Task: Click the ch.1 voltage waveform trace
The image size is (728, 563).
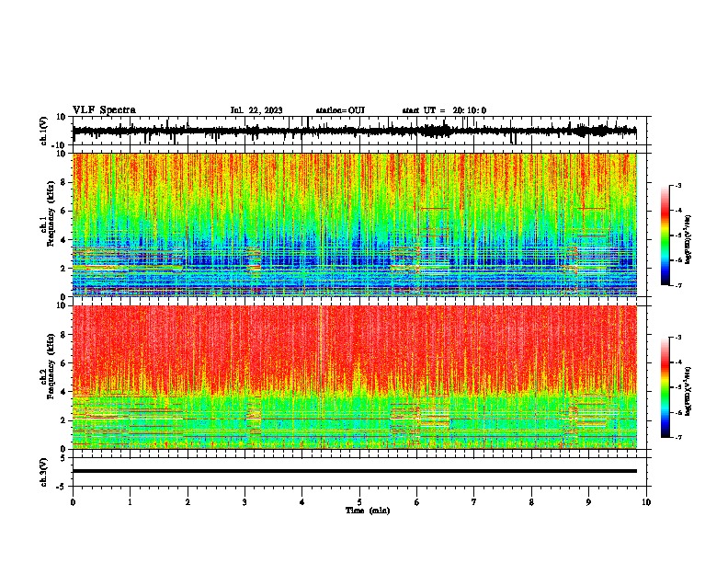Action: point(354,131)
